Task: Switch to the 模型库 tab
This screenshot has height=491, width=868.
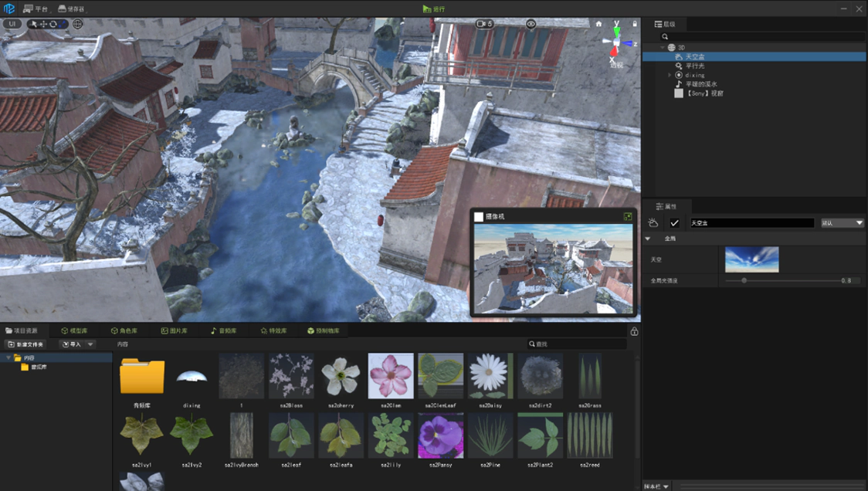Action: coord(74,331)
